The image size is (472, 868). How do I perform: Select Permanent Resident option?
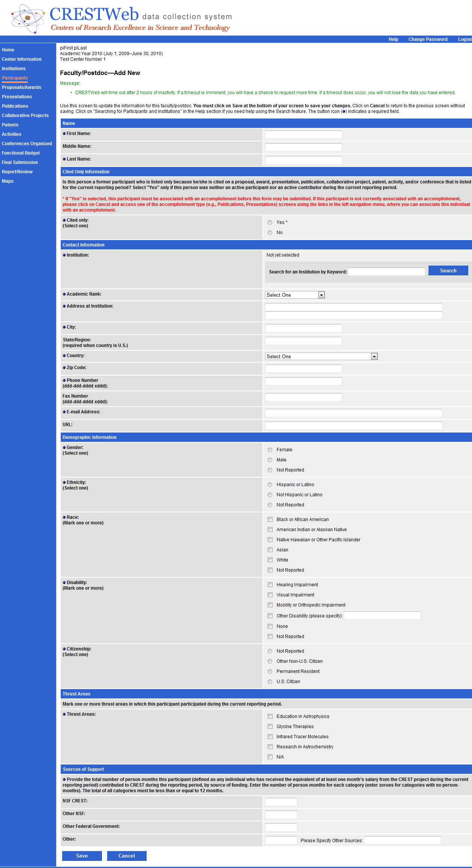(x=270, y=671)
